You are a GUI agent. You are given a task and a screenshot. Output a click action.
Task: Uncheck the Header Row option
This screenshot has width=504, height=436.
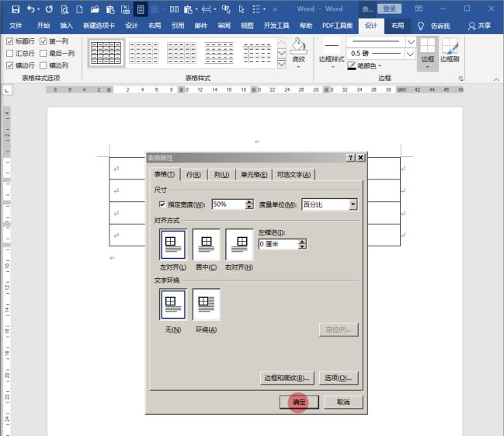pyautogui.click(x=10, y=40)
